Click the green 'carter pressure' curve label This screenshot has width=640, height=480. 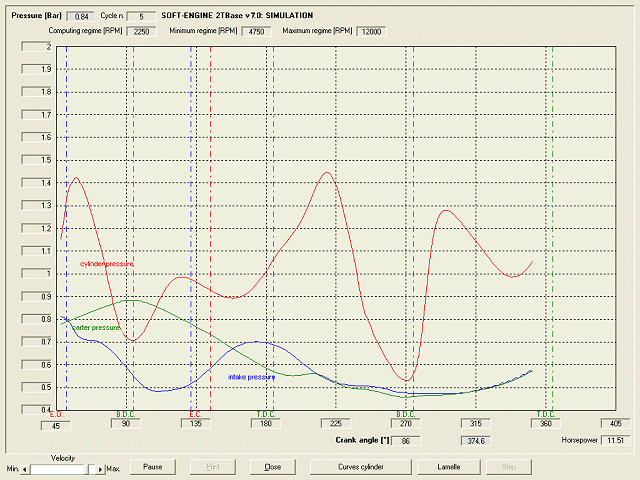tap(96, 328)
